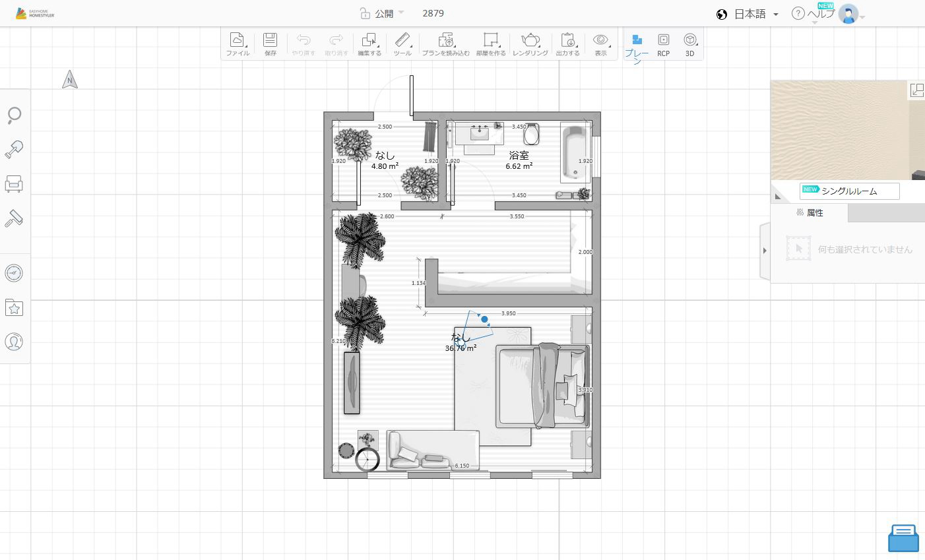Screen dimensions: 925x560
Task: Select the 属性 properties tab
Action: pyautogui.click(x=810, y=212)
